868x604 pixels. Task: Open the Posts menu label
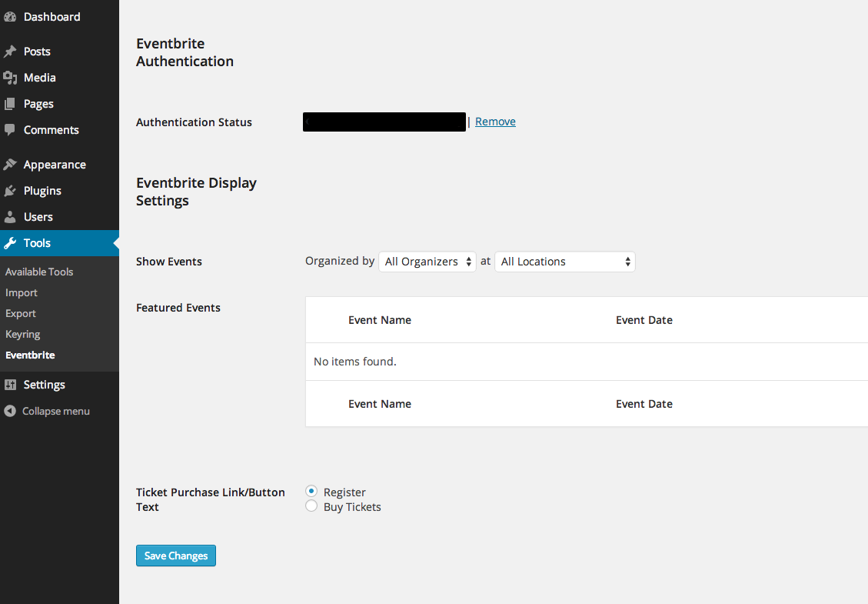(37, 52)
